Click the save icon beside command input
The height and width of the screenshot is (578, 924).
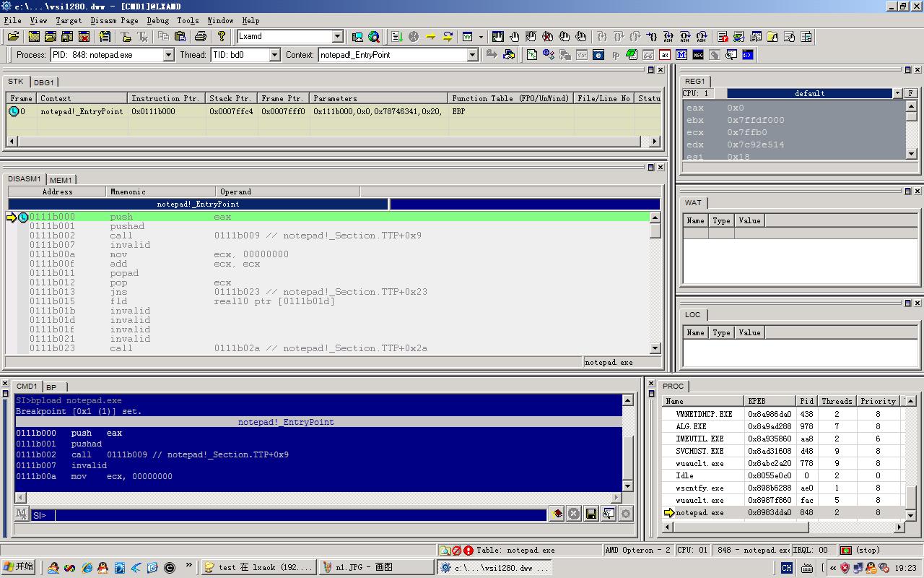(591, 514)
